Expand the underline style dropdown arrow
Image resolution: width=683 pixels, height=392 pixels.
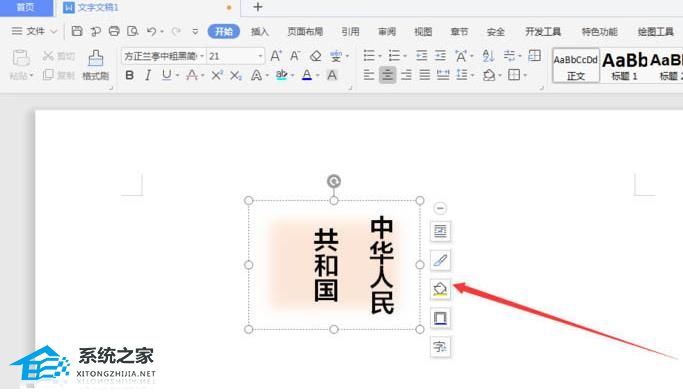pos(178,76)
